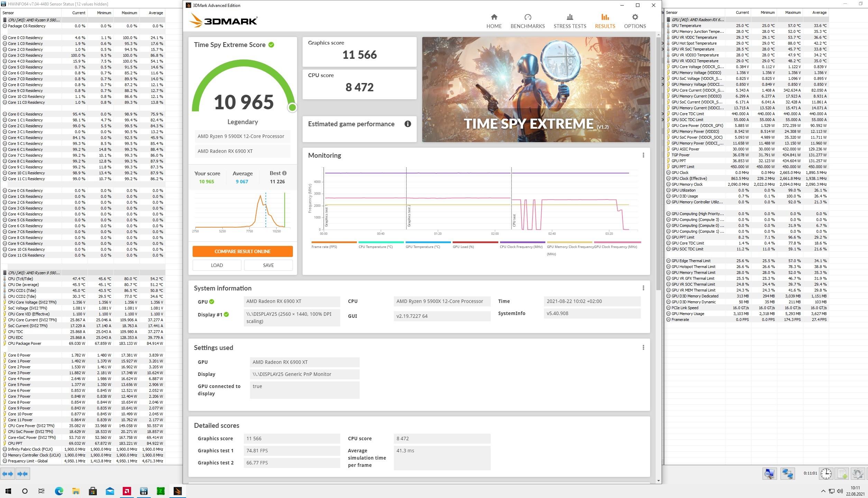Open HWiNFO sensor settings gear icon
The width and height of the screenshot is (868, 498).
[x=858, y=473]
